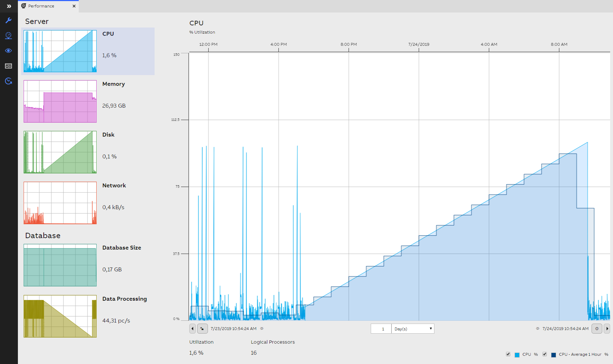613x364 pixels.
Task: Click the 0,17 GB database size value
Action: tap(112, 270)
